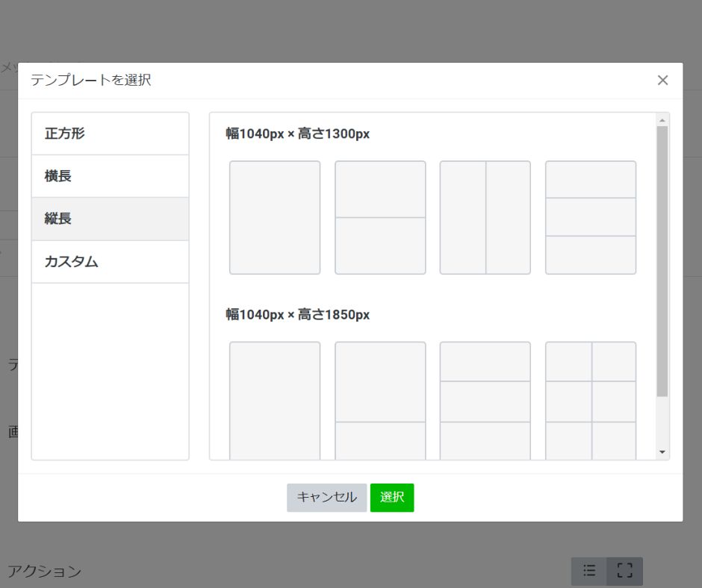Pick the two-column 1040×1300 template
The height and width of the screenshot is (588, 702).
pyautogui.click(x=485, y=217)
